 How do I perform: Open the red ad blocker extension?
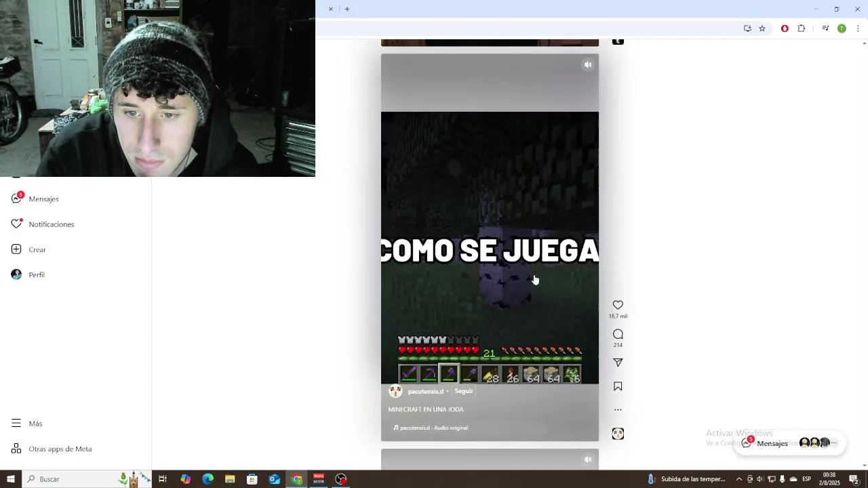pyautogui.click(x=785, y=28)
